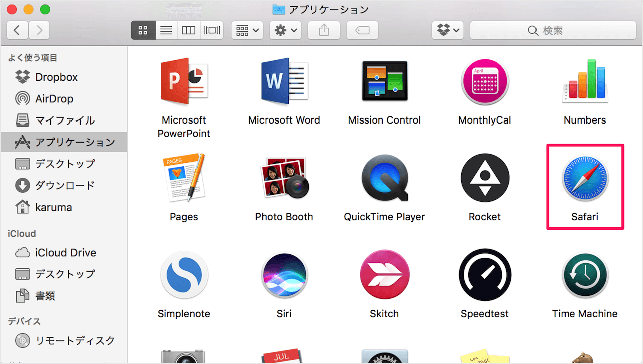Click the Mission Control label
The image size is (643, 364).
click(x=385, y=120)
